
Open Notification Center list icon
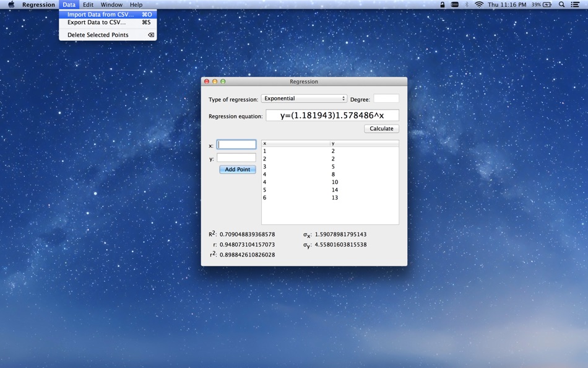(x=575, y=4)
